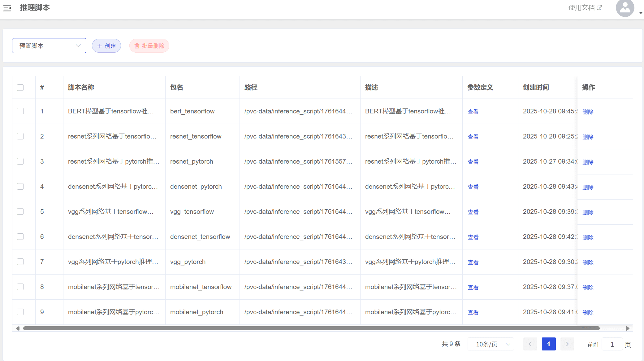The image size is (644, 361).
Task: Open the 使用文档 external link
Action: (585, 8)
